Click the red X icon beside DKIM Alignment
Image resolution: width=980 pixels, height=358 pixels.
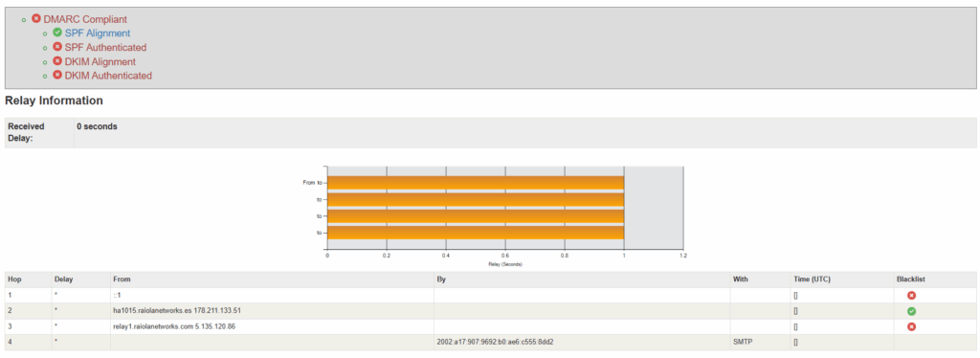tap(57, 61)
